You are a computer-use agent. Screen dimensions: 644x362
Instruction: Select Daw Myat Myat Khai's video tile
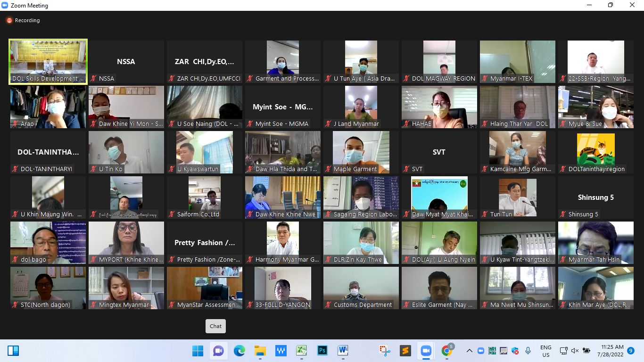click(x=439, y=197)
